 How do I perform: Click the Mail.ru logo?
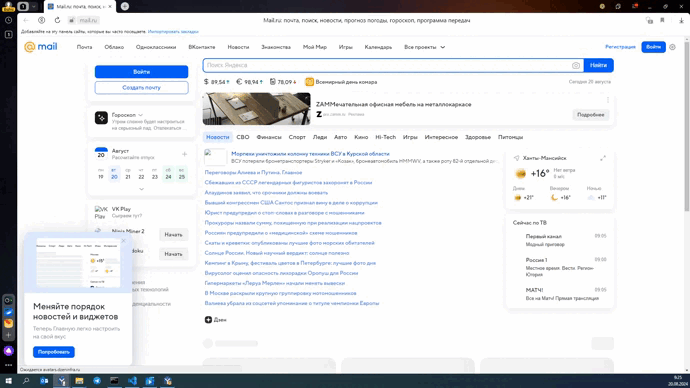(40, 47)
